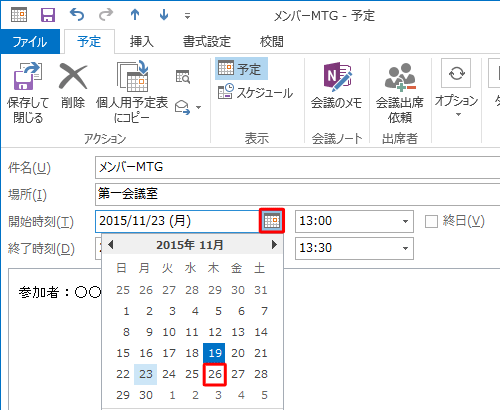Select the 予定 view button
Screen dimensions: 500x410
(x=241, y=69)
